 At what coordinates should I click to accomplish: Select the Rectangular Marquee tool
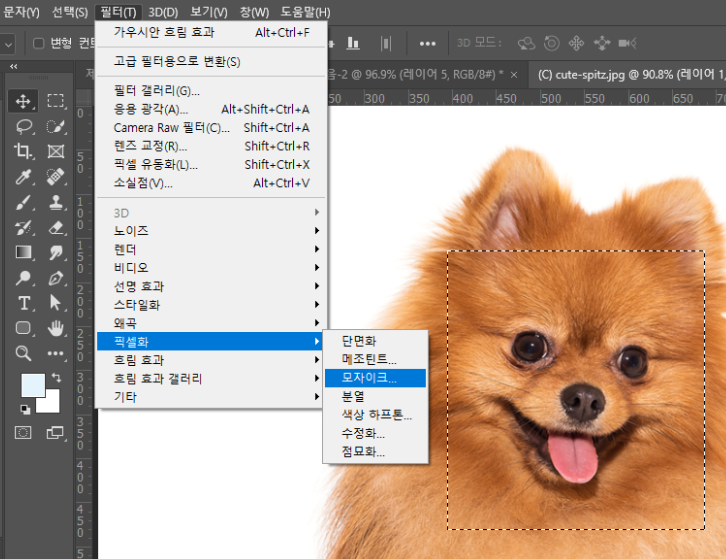click(x=56, y=100)
